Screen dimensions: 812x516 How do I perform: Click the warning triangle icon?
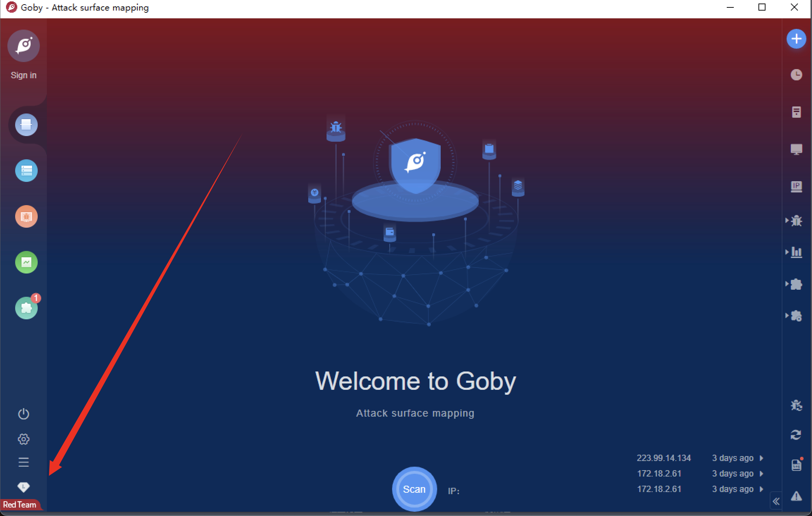796,496
